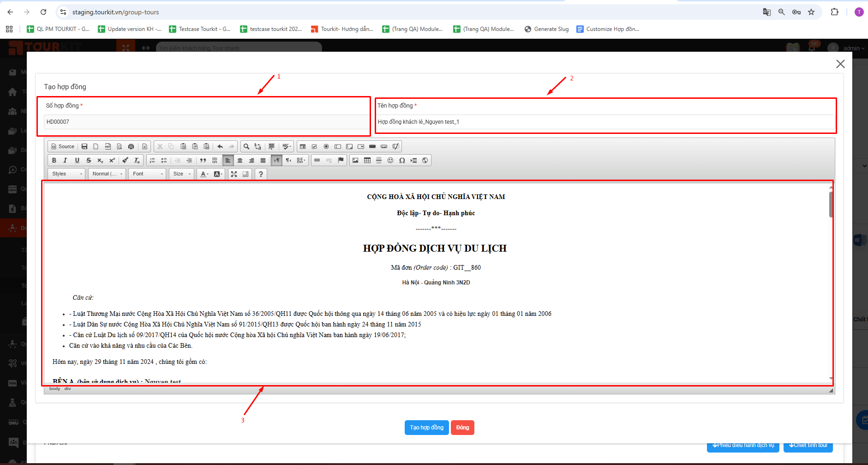Screen dimensions: 868x465
Task: Open Find in the editor toolbar
Action: coord(246,146)
